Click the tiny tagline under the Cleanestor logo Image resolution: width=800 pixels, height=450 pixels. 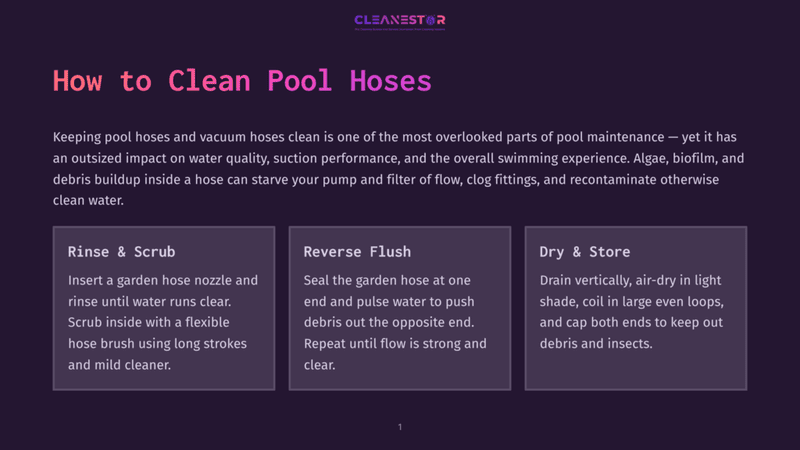[399, 29]
